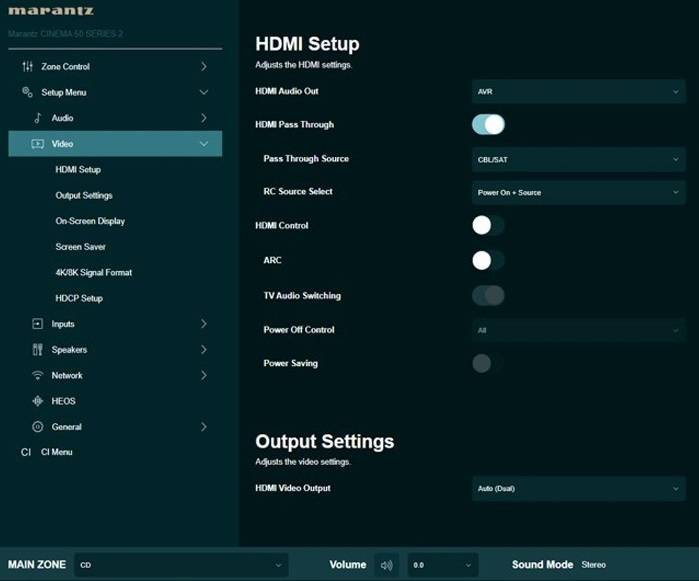Click 'Marantz CINEMA 50 SERIES-2' device name
This screenshot has width=699, height=581.
tap(66, 34)
